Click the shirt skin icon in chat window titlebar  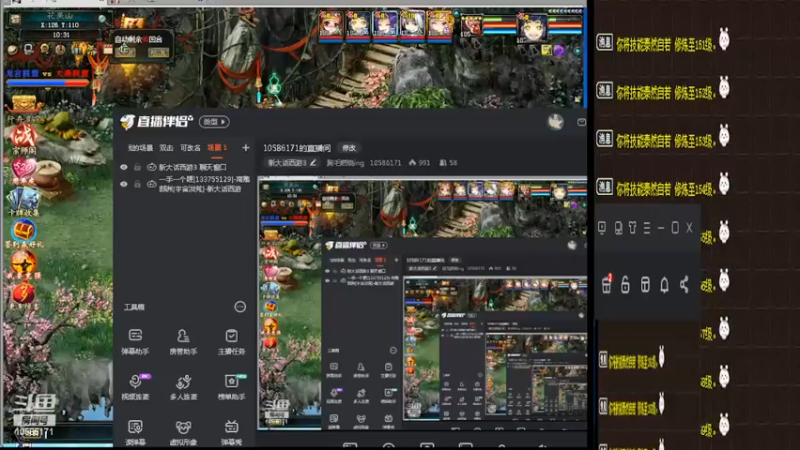[x=633, y=228]
